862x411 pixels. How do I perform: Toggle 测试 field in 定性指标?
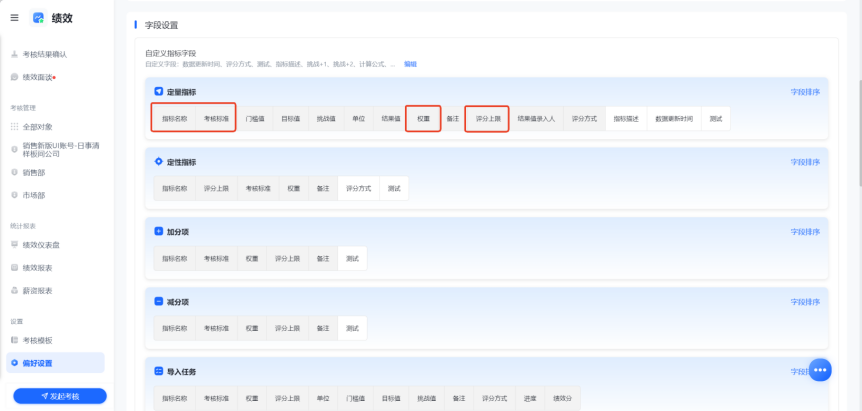pos(394,188)
